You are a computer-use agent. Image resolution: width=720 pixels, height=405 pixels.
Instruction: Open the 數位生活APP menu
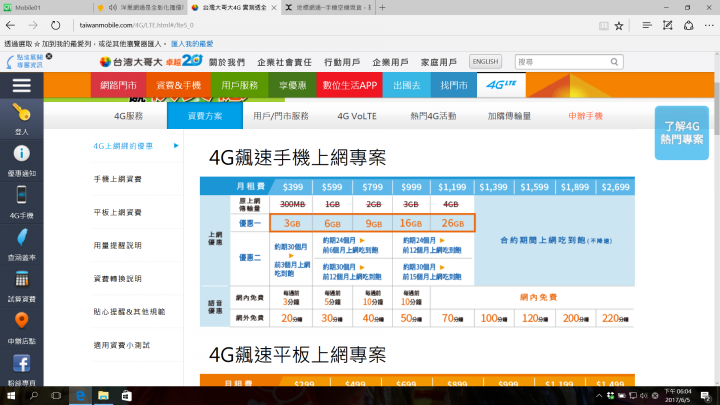[x=349, y=85]
